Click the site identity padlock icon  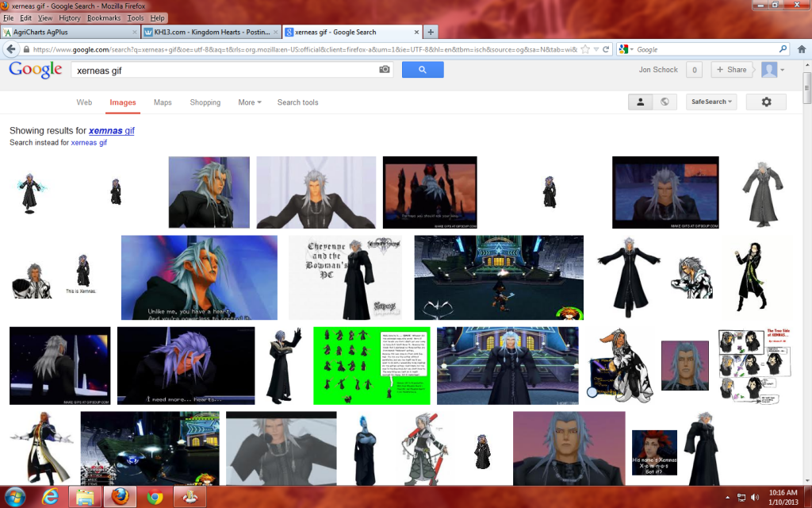26,50
